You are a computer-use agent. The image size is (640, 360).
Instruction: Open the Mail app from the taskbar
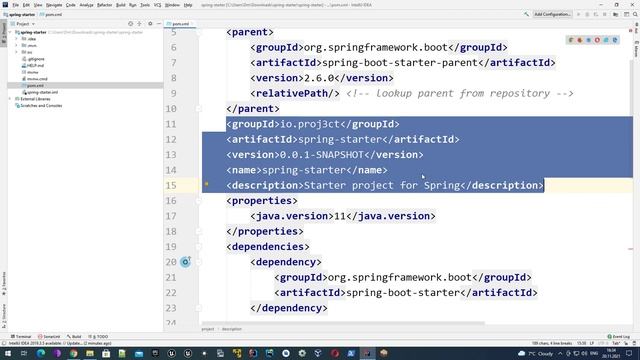[139, 353]
